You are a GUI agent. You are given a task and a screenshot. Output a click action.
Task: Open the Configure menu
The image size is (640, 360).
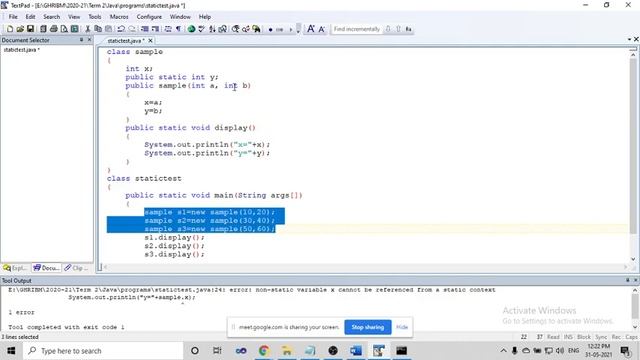(149, 17)
